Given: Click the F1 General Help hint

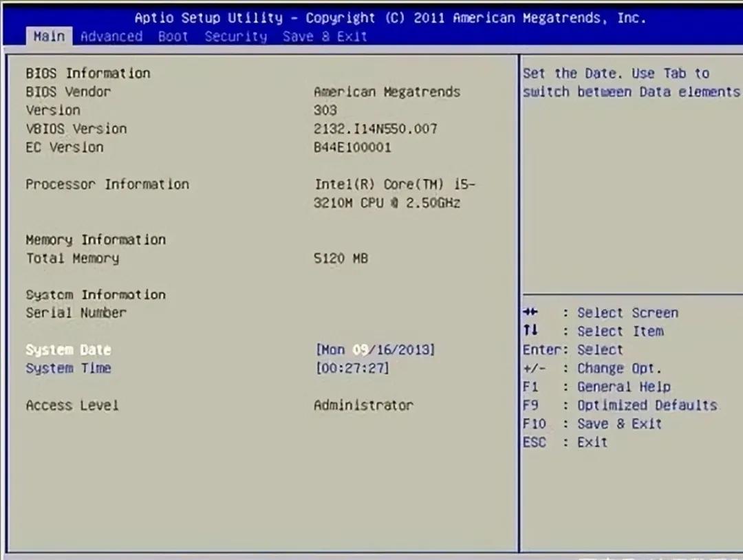Looking at the screenshot, I should coord(597,387).
